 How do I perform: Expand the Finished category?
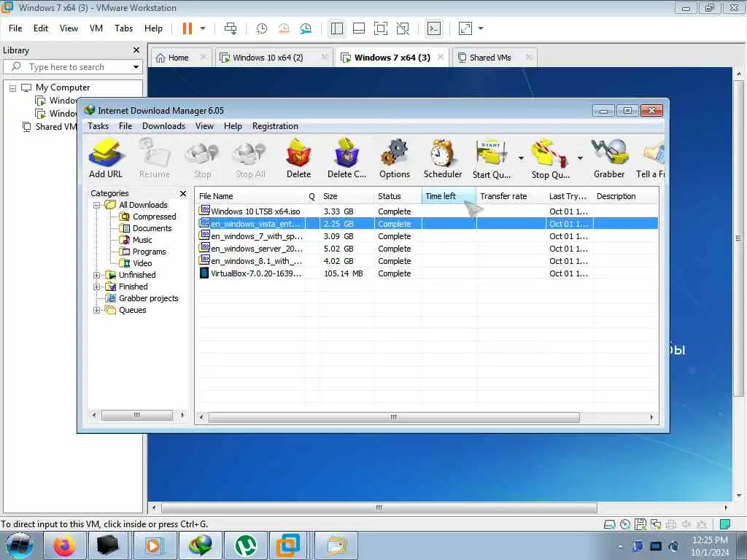96,287
